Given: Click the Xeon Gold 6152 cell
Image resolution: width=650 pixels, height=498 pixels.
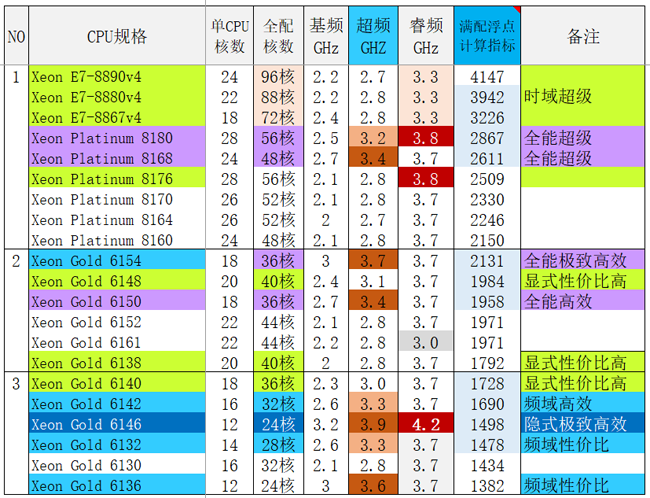Looking at the screenshot, I should coord(117,321).
